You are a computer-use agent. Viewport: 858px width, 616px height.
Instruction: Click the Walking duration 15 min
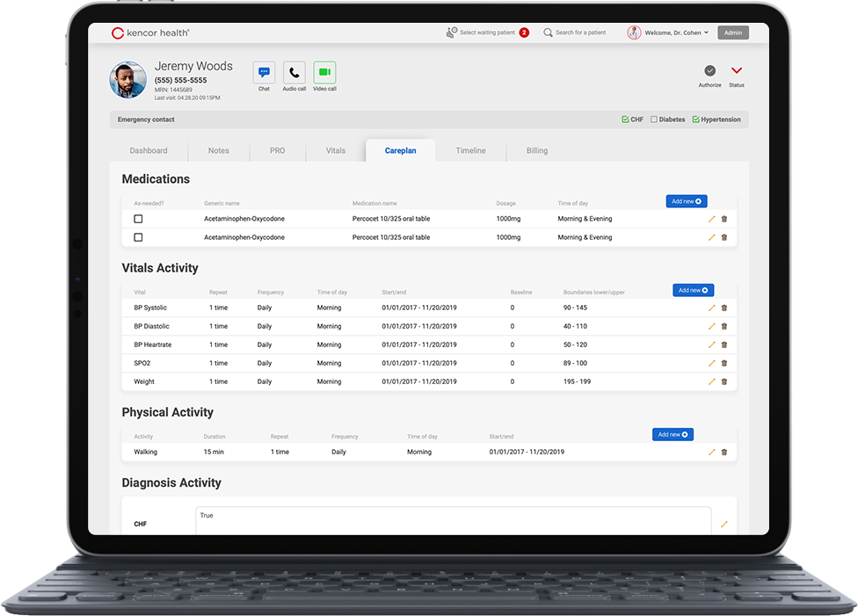coord(214,453)
